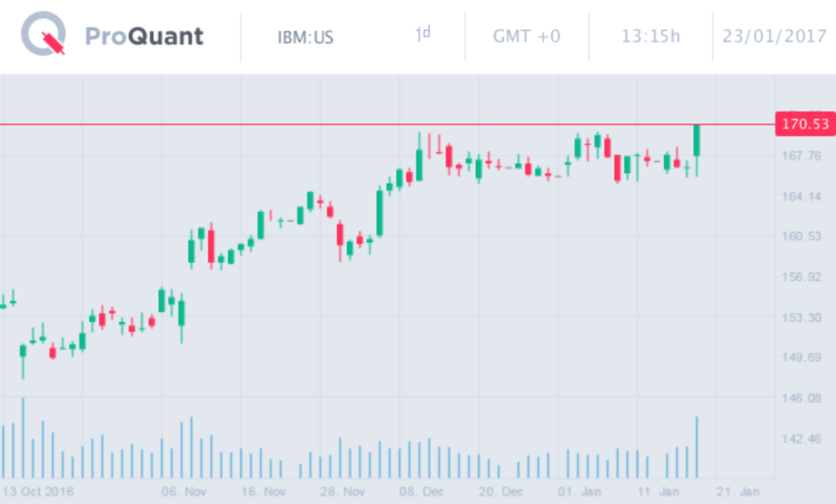The width and height of the screenshot is (836, 504).
Task: Open the IBM:US symbol selector
Action: pyautogui.click(x=305, y=36)
